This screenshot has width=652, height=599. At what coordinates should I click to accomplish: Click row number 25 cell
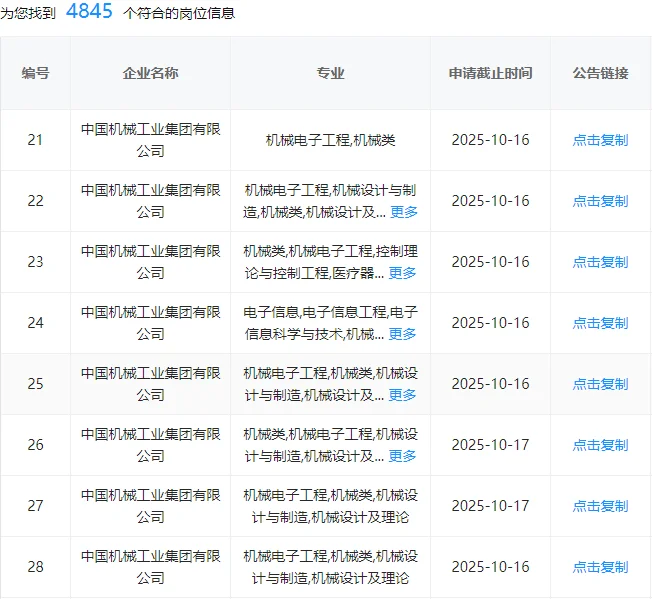click(x=35, y=384)
